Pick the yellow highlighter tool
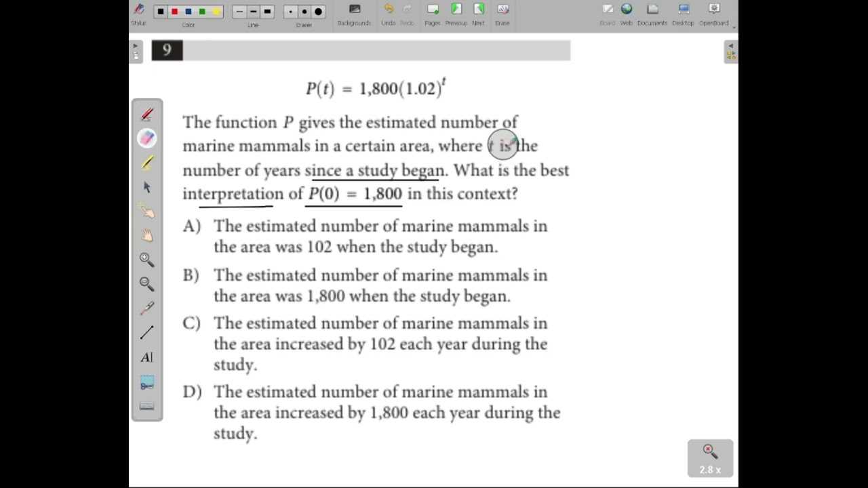This screenshot has width=868, height=488. [147, 163]
